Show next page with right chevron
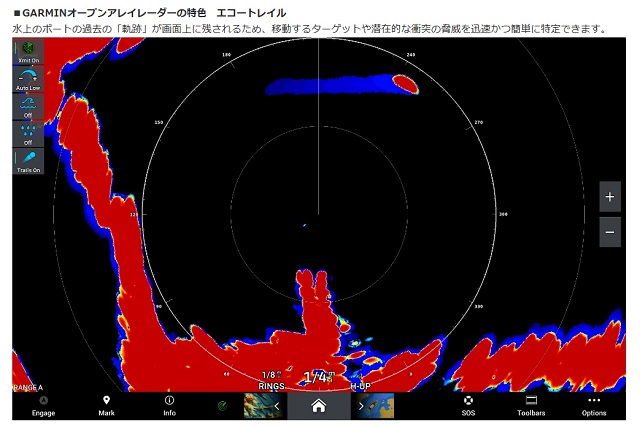Image resolution: width=640 pixels, height=427 pixels. tap(360, 406)
